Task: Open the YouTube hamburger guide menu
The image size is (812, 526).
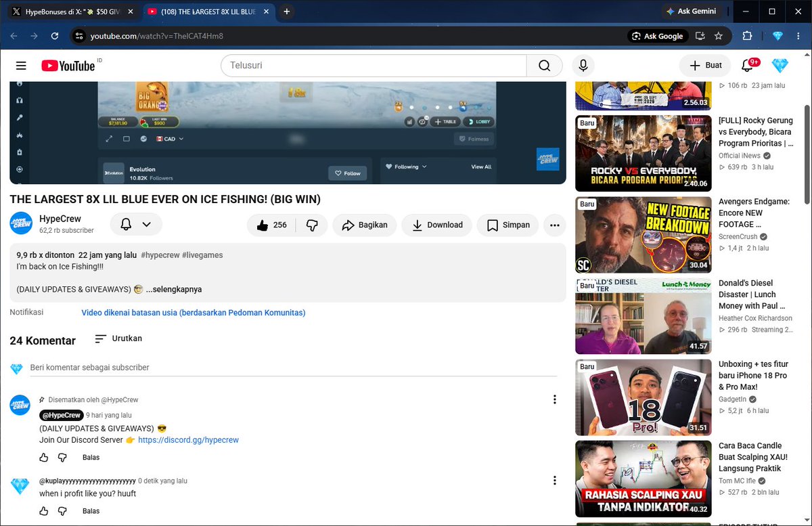Action: [21, 66]
